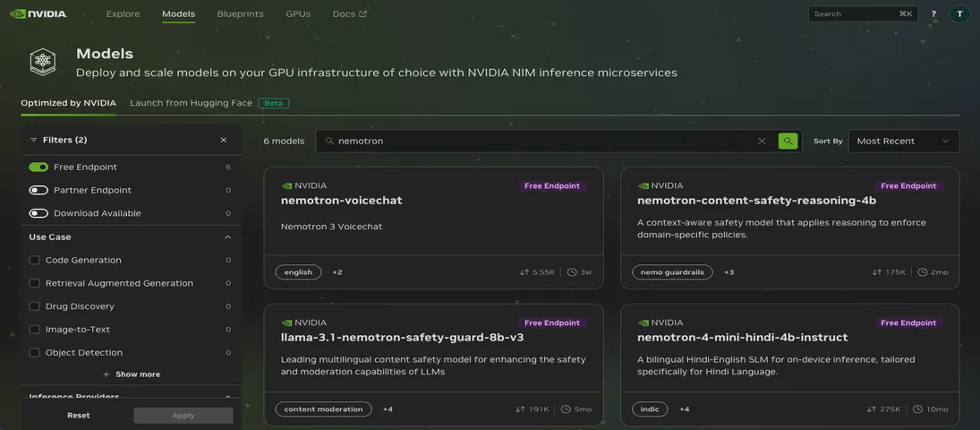Click NVIDIA logo on nemotron-content-safety-reasoning-4b card

(643, 186)
